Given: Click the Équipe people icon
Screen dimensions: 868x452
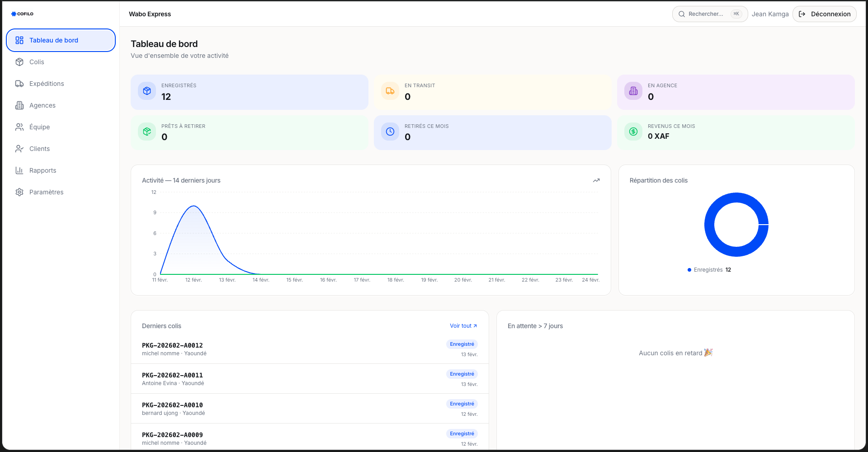Looking at the screenshot, I should 19,127.
